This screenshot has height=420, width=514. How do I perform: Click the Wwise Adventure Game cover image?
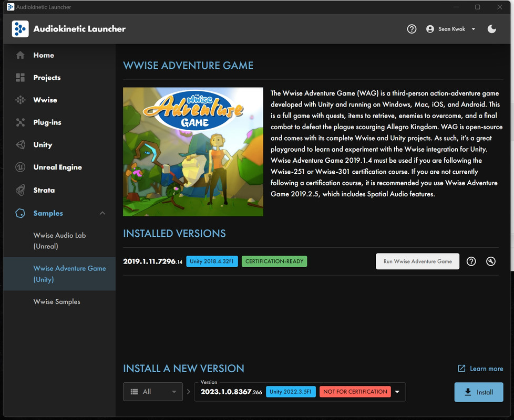(193, 152)
